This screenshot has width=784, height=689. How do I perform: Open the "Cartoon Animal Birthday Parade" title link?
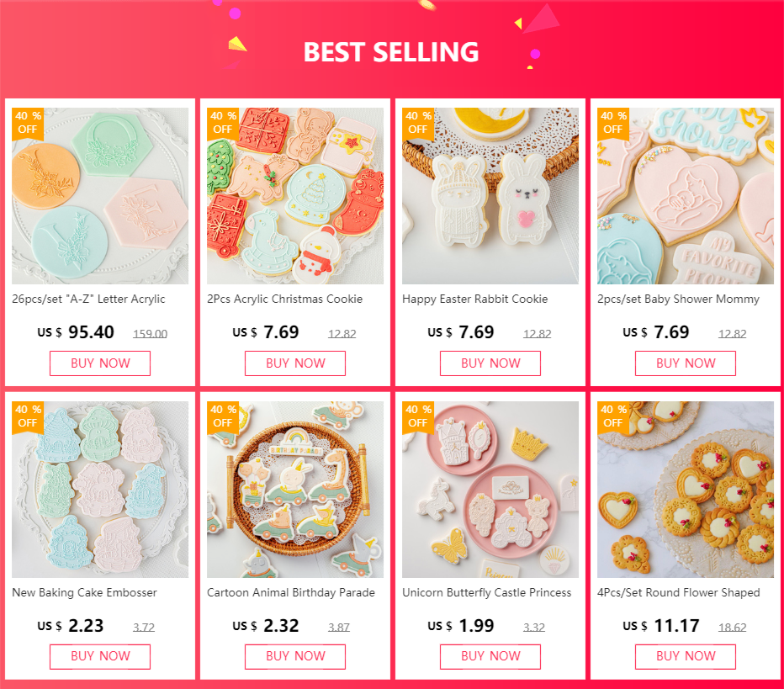(x=291, y=592)
